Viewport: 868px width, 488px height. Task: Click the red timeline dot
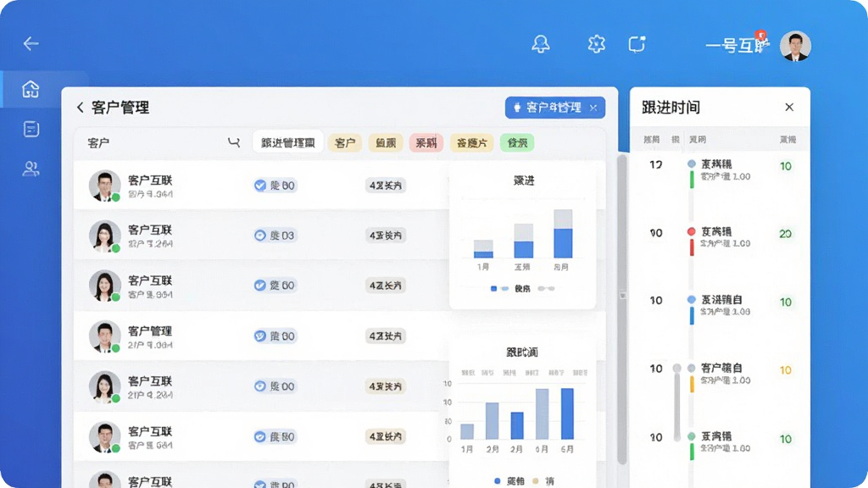[692, 231]
